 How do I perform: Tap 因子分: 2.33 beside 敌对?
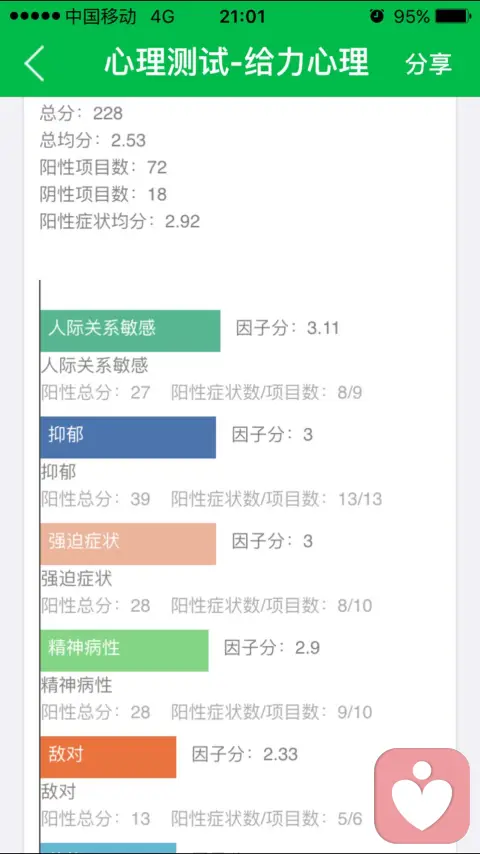click(x=245, y=754)
